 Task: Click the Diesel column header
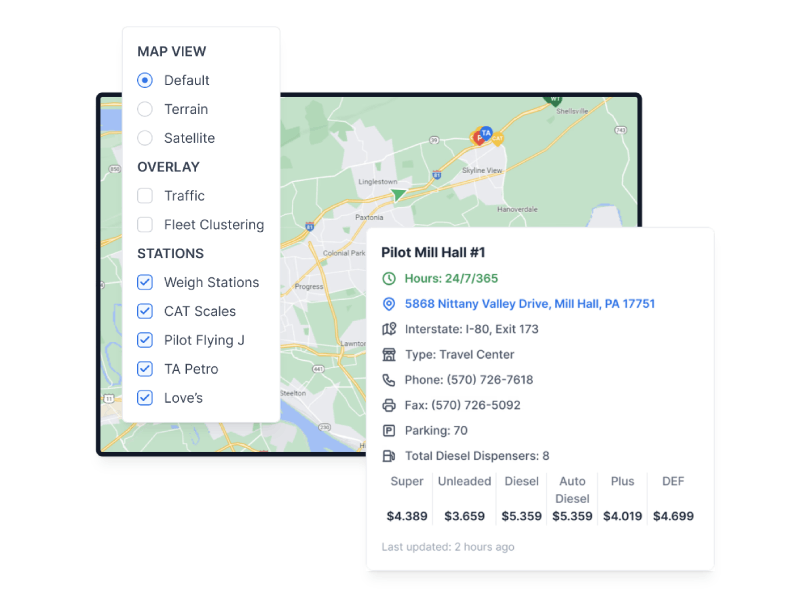pyautogui.click(x=521, y=482)
